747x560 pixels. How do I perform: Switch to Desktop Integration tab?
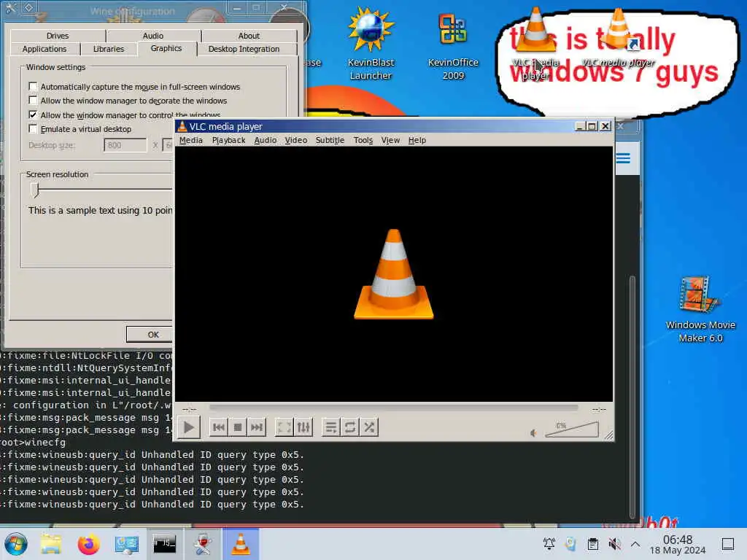tap(244, 49)
